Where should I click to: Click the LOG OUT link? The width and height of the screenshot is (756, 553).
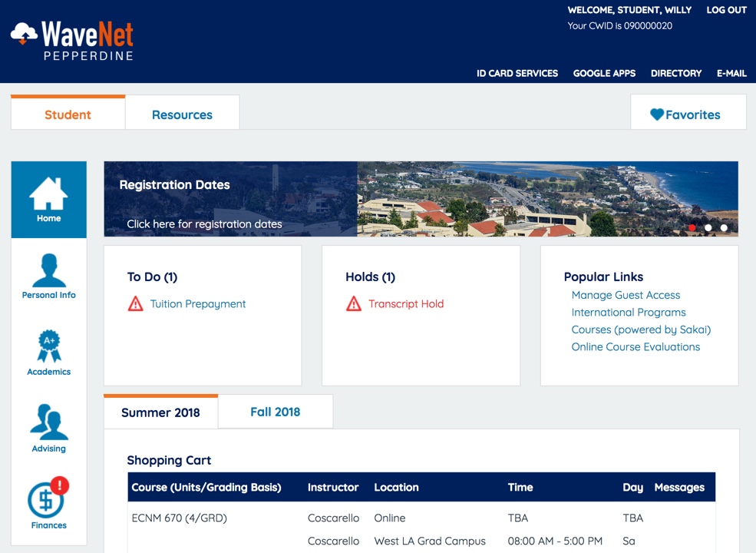[726, 10]
